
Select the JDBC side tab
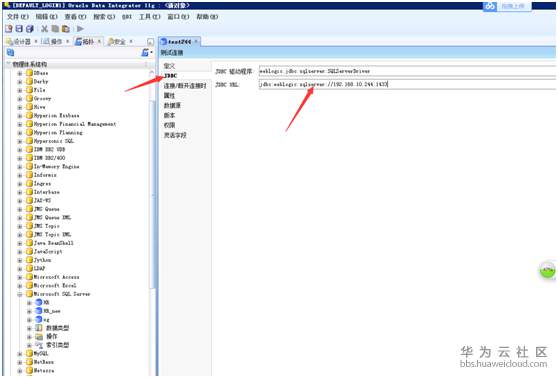tap(170, 76)
